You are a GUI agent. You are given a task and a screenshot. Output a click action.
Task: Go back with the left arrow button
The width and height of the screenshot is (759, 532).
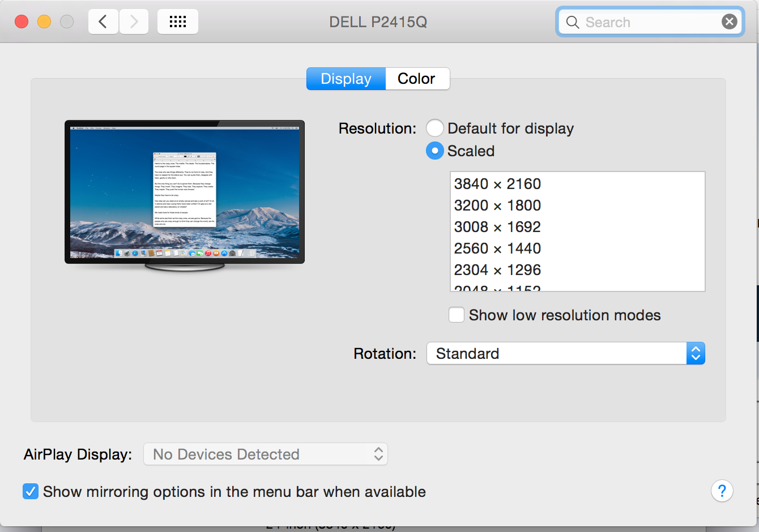(x=103, y=22)
